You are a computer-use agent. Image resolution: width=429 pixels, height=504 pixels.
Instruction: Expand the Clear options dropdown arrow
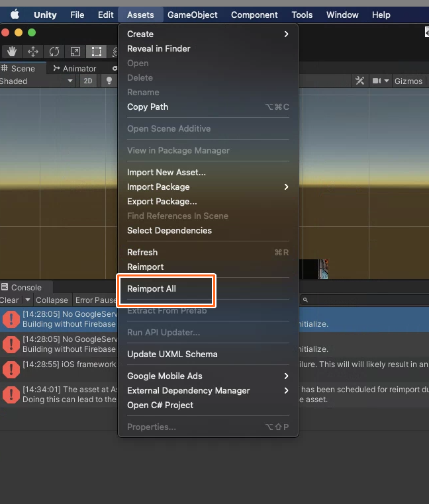(x=28, y=300)
